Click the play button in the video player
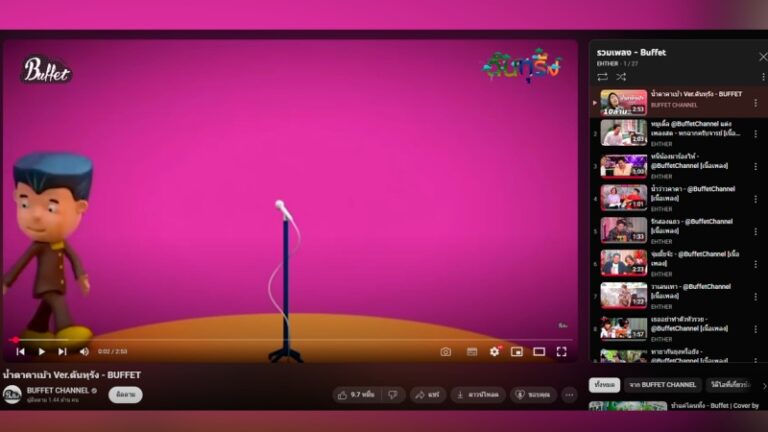Screen dimensions: 768x432 (41, 352)
